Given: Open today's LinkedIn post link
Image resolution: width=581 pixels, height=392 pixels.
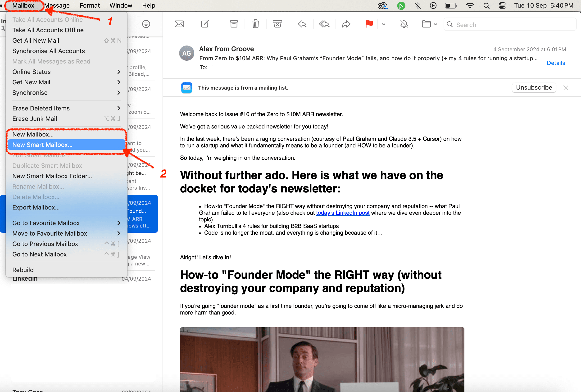Looking at the screenshot, I should (x=343, y=213).
